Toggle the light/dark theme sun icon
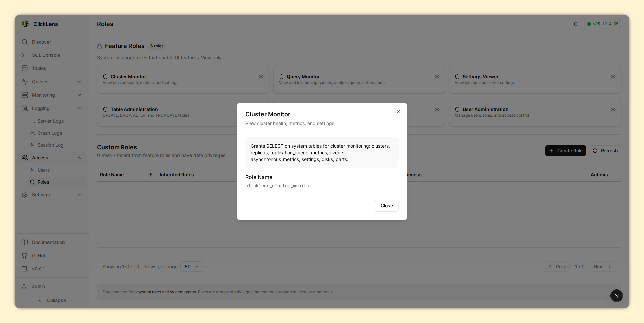The width and height of the screenshot is (644, 323). click(x=575, y=24)
